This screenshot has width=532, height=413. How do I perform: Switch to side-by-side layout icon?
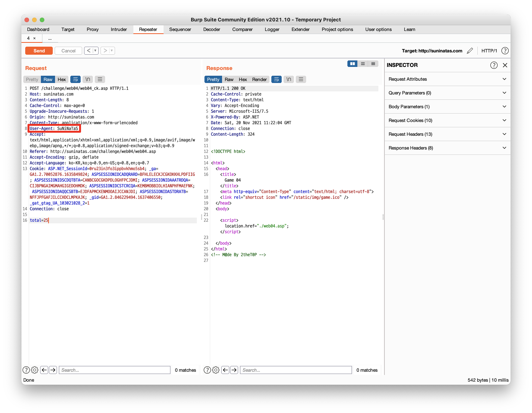(x=352, y=64)
